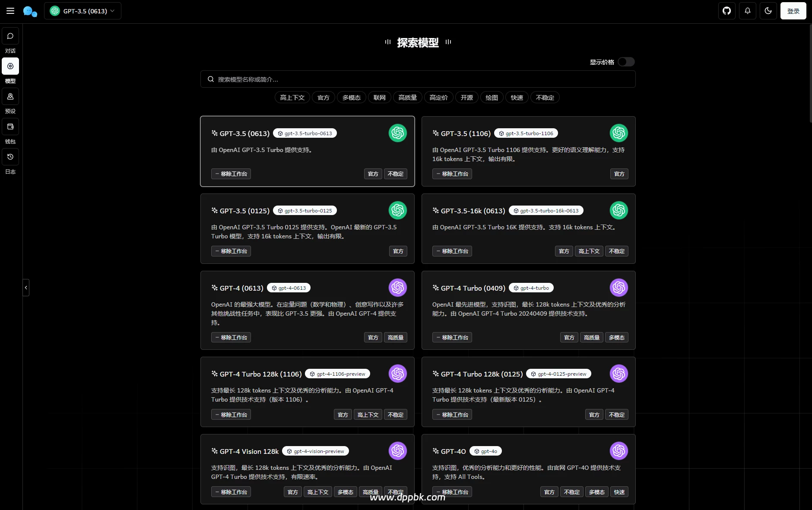Remove GPT-3.5 (1106) from workspace

pos(452,174)
